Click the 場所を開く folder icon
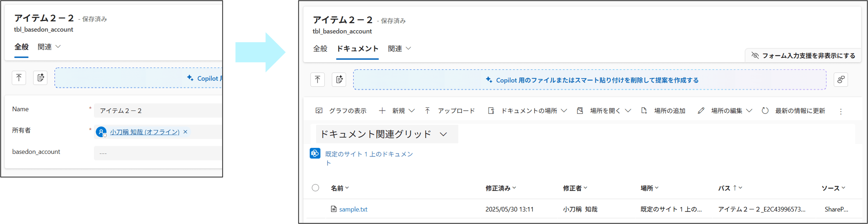This screenshot has width=868, height=224. coord(580,111)
